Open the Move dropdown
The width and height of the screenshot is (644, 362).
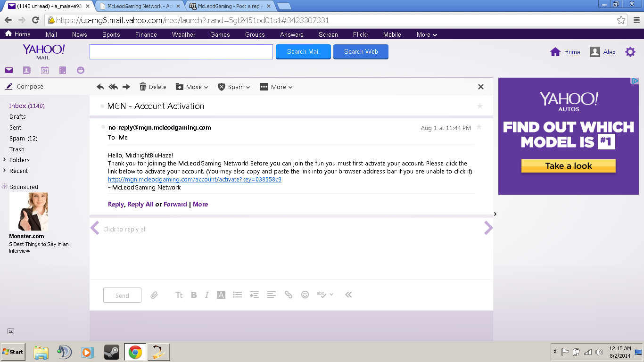pos(192,87)
